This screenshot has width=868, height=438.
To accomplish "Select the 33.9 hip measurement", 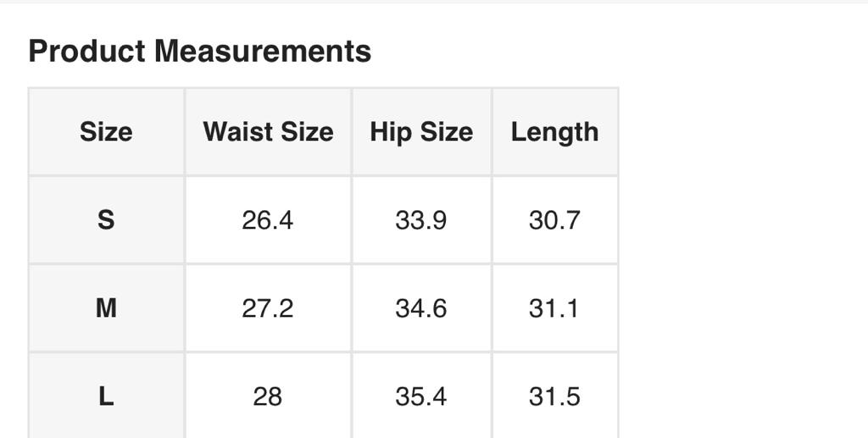I will coord(421,220).
